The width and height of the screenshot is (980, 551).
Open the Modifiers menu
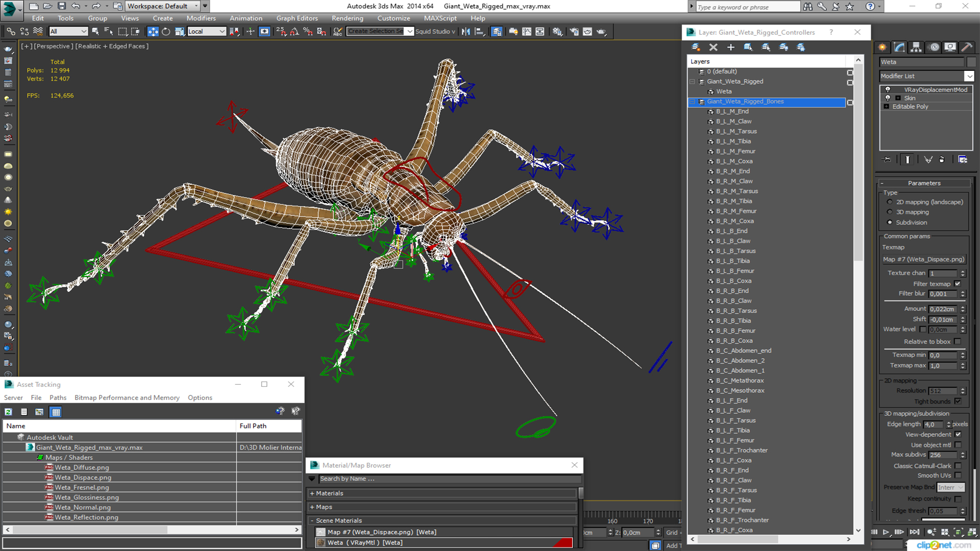click(201, 18)
